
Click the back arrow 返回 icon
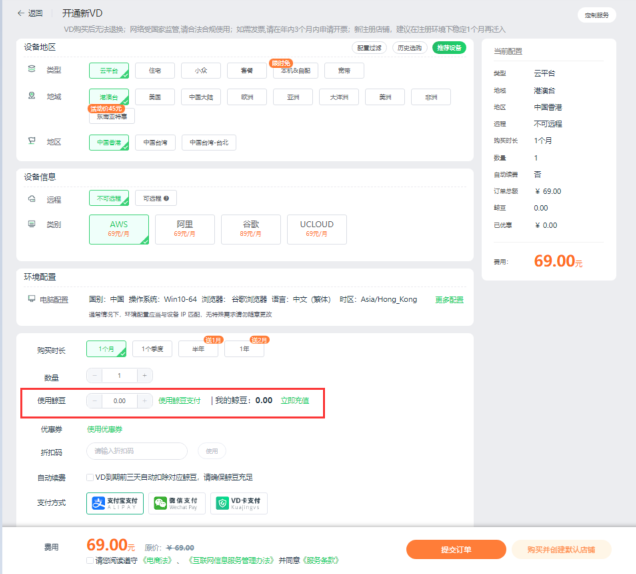pos(21,13)
